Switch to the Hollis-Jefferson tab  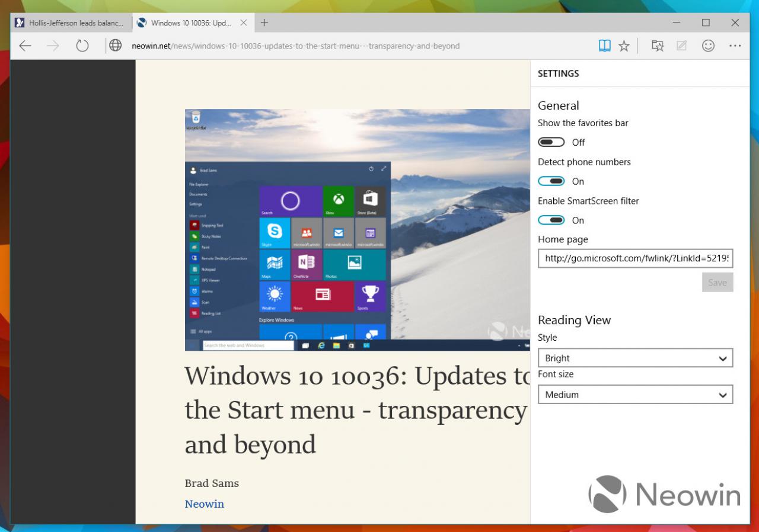click(x=71, y=23)
